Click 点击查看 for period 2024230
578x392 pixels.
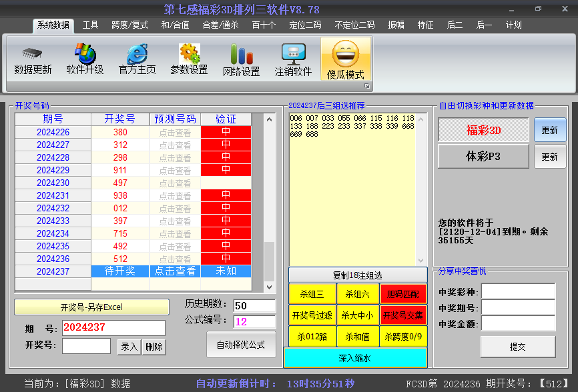coord(175,183)
